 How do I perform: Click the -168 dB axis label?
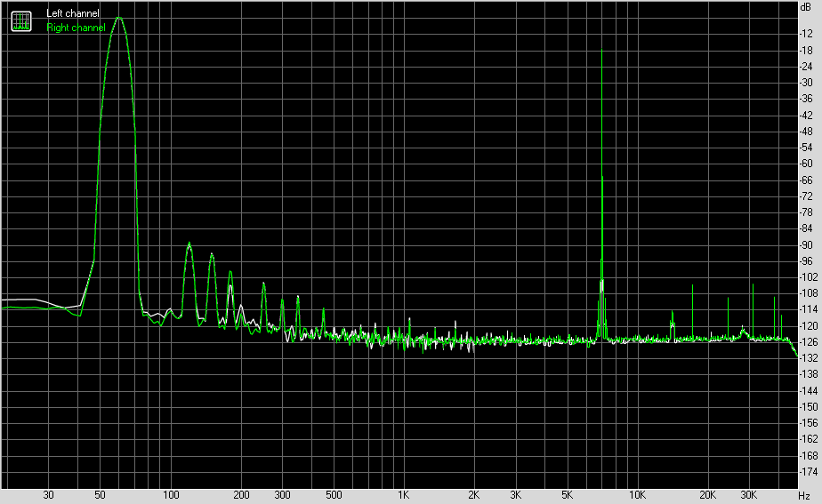tap(809, 456)
